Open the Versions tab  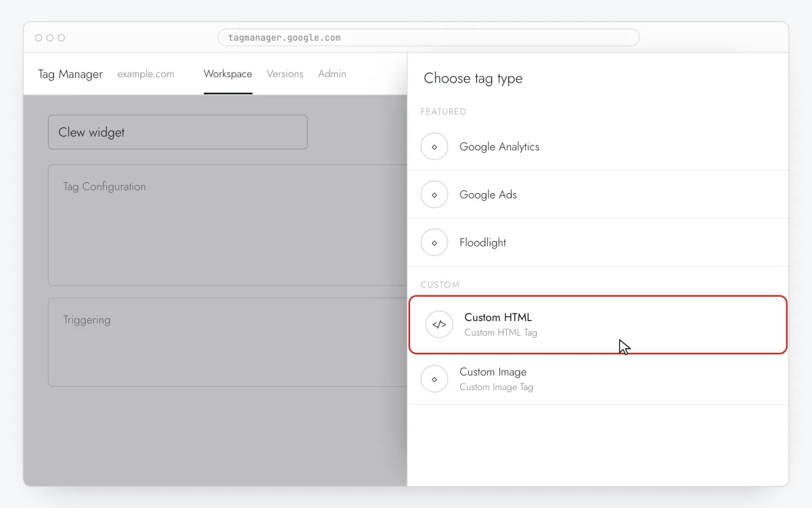(x=285, y=74)
